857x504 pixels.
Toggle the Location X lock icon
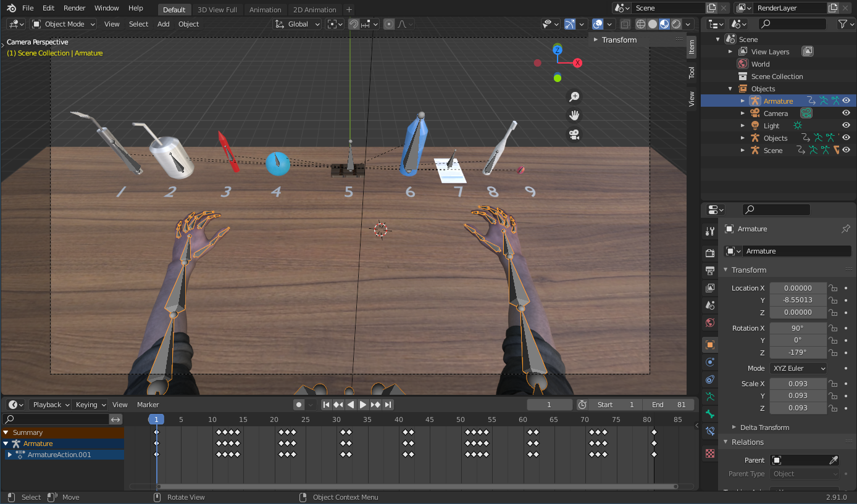(x=833, y=288)
